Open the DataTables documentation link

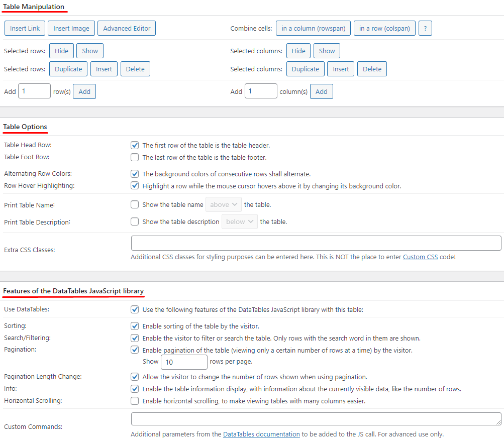point(261,434)
